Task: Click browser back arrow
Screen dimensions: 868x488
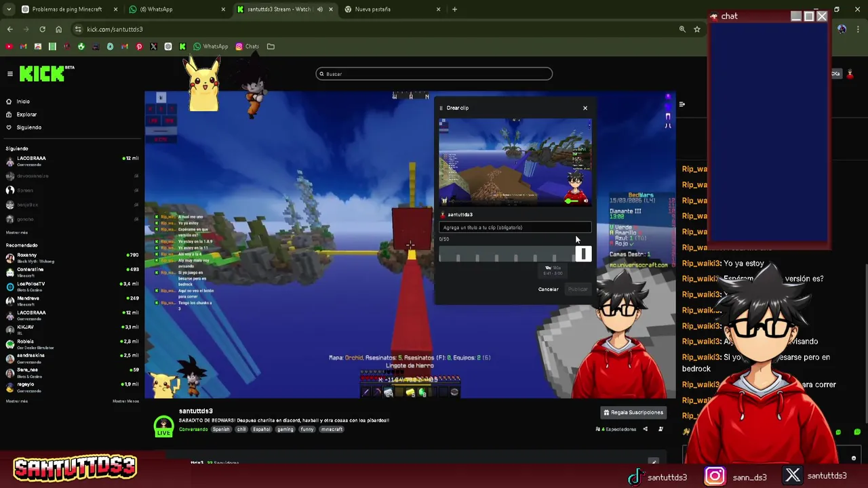Action: 9,29
